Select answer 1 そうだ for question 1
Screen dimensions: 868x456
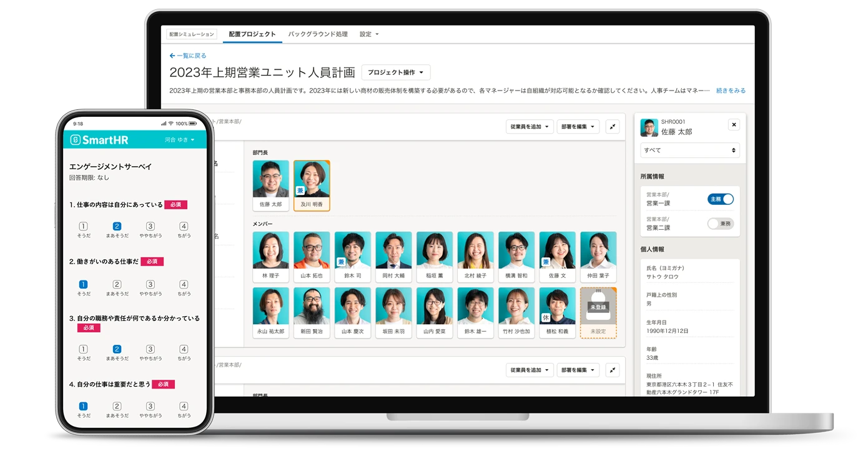(83, 230)
